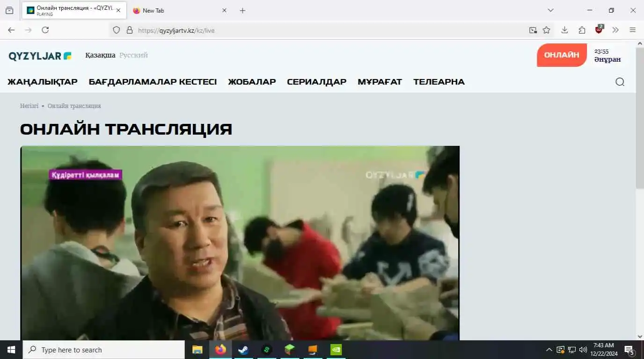Screen dimensions: 644x359
Task: Open green dollar-sign app in taskbar
Action: (267, 350)
